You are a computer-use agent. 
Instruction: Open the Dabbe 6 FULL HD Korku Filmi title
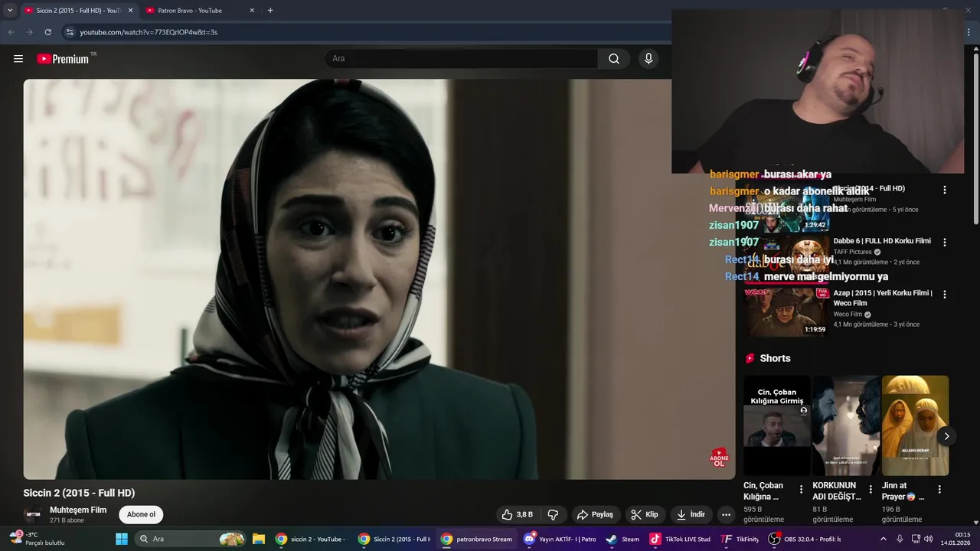[882, 241]
